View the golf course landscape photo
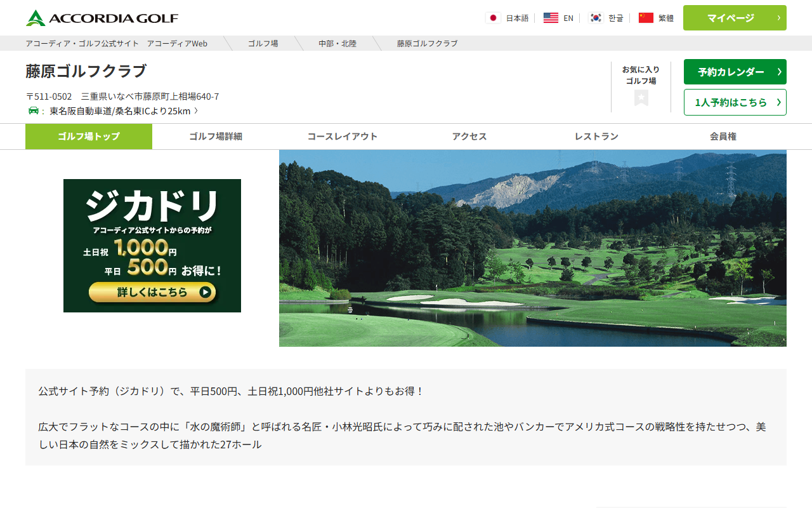The image size is (812, 508). pos(533,248)
